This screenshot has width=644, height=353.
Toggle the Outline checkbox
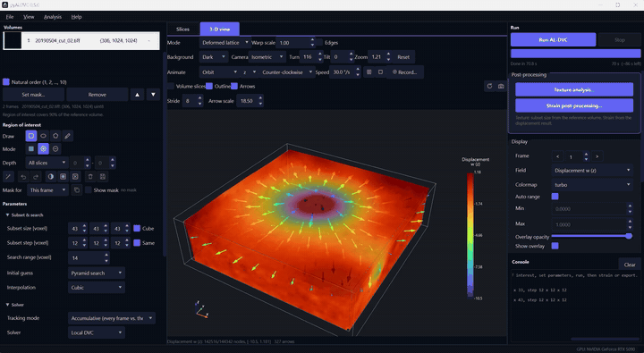[x=209, y=86]
